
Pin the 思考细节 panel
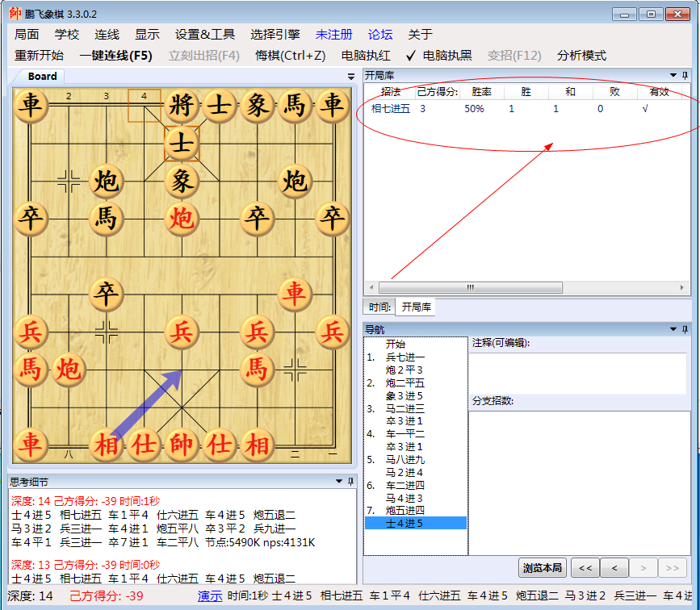(350, 481)
